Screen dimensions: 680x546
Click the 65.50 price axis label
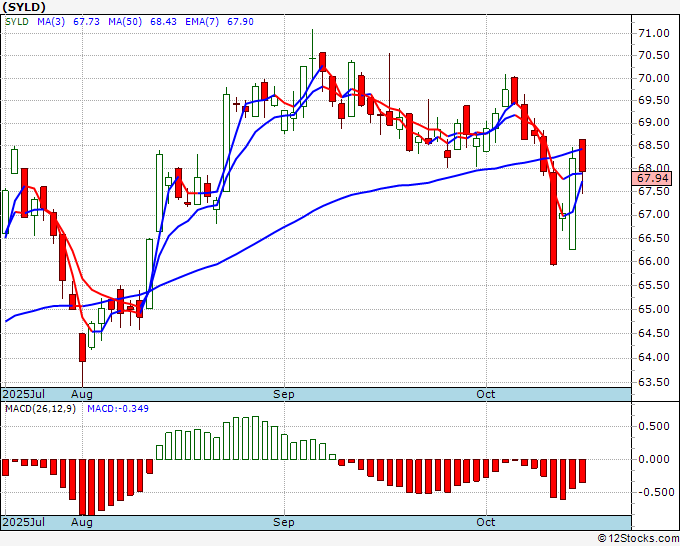[654, 285]
